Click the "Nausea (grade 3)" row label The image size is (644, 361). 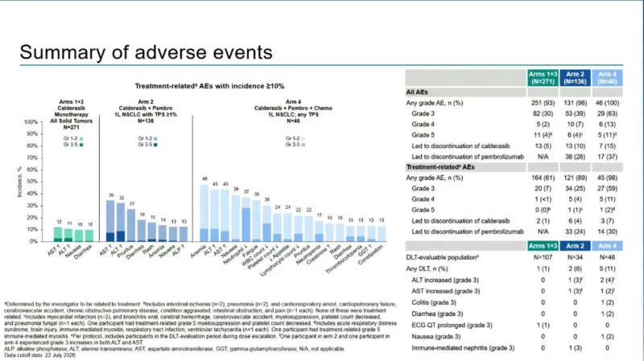click(x=436, y=337)
